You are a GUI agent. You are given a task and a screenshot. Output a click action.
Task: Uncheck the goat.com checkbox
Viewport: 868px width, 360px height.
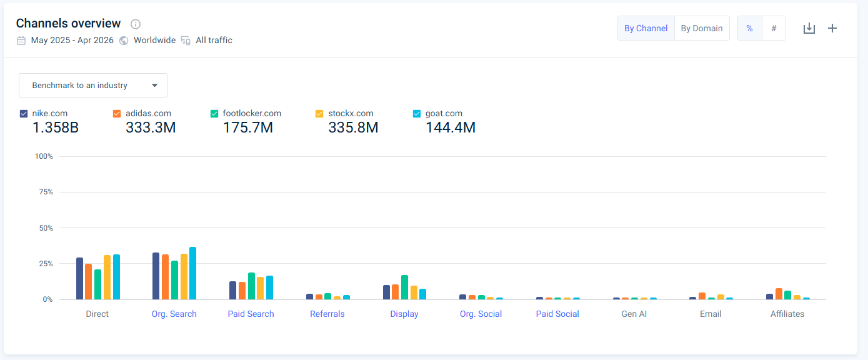pos(417,114)
